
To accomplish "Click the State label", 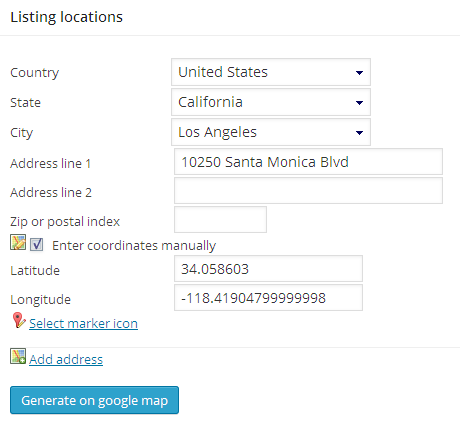I will click(25, 102).
